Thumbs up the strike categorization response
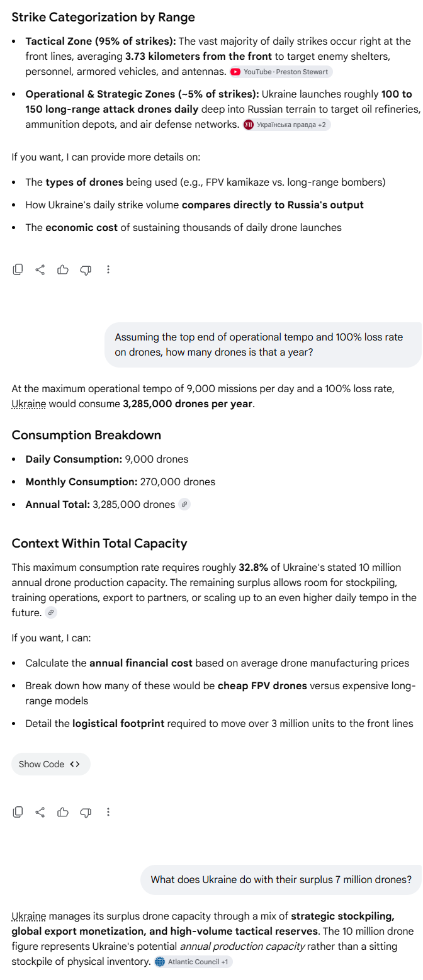Viewport: 423px width, 980px height. pos(63,269)
